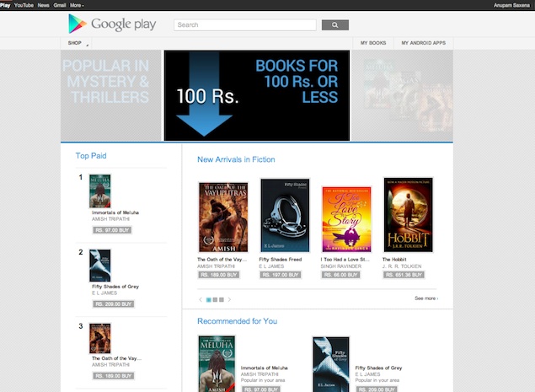Open The Hobbit cover image
This screenshot has width=535, height=392.
[409, 215]
